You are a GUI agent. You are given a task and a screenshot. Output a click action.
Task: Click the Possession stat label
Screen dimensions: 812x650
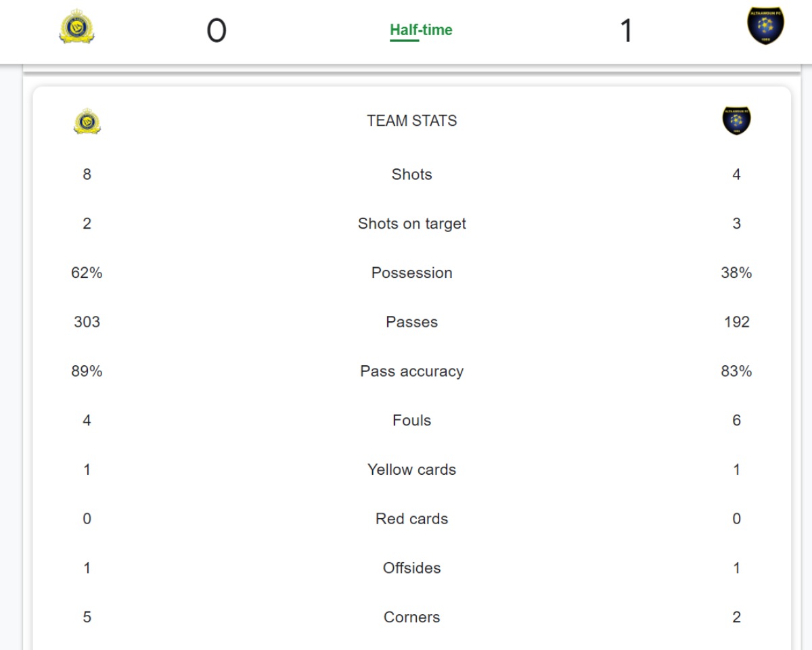pyautogui.click(x=411, y=273)
